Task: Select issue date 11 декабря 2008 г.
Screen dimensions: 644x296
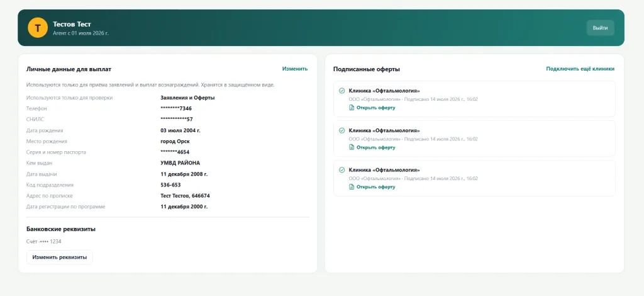Action: 184,174
